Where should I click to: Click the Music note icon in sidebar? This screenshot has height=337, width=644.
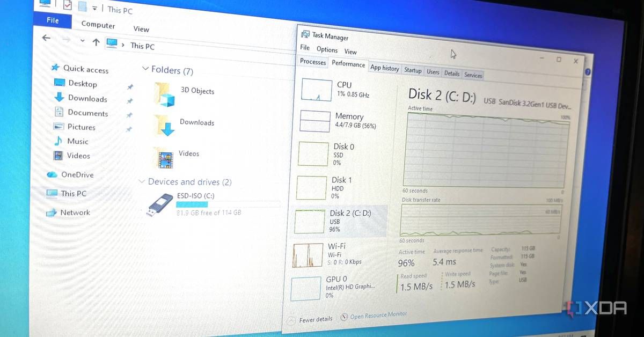(58, 141)
